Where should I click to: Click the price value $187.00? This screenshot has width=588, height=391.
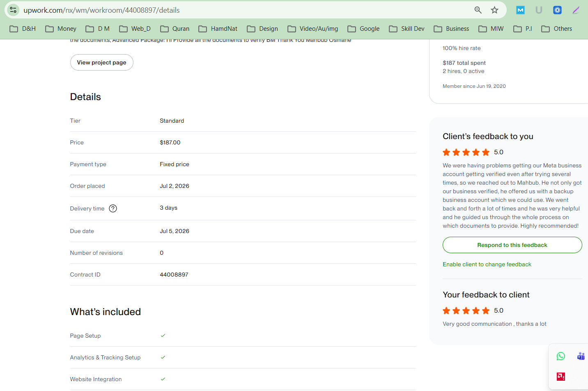(170, 142)
